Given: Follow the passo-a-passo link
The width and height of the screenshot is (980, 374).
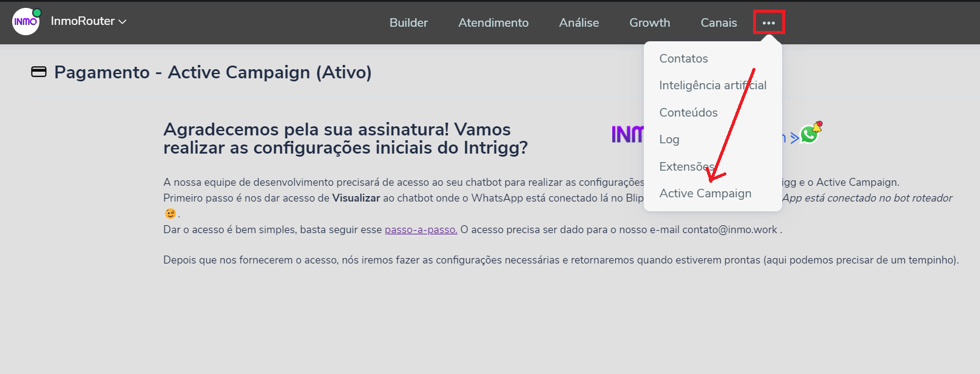Looking at the screenshot, I should [x=421, y=229].
